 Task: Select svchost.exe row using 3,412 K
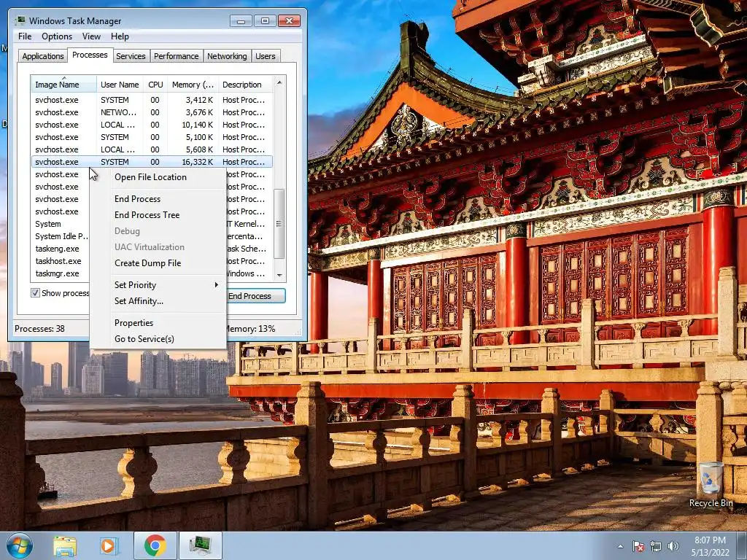coord(152,100)
